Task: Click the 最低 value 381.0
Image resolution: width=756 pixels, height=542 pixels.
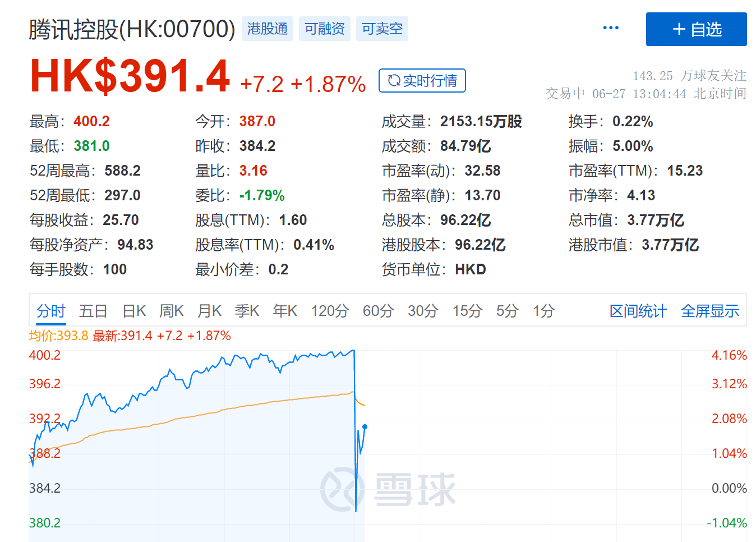Action: (x=91, y=146)
